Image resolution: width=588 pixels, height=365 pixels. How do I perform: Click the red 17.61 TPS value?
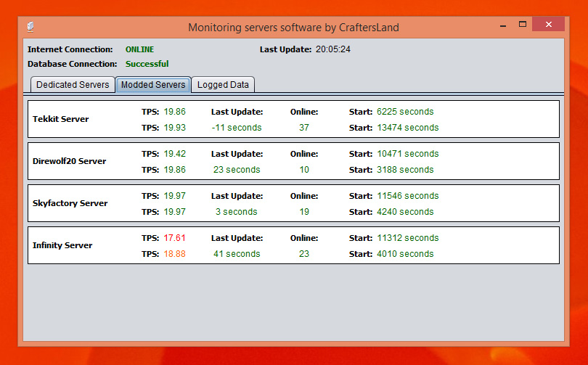click(x=174, y=238)
